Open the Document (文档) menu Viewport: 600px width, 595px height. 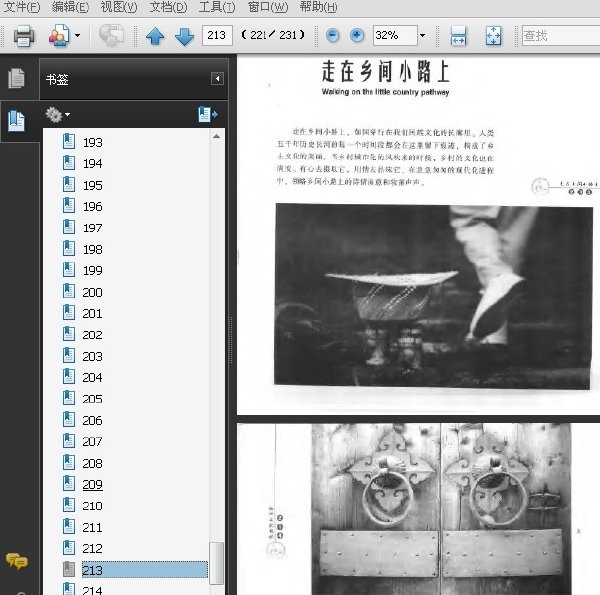(168, 7)
